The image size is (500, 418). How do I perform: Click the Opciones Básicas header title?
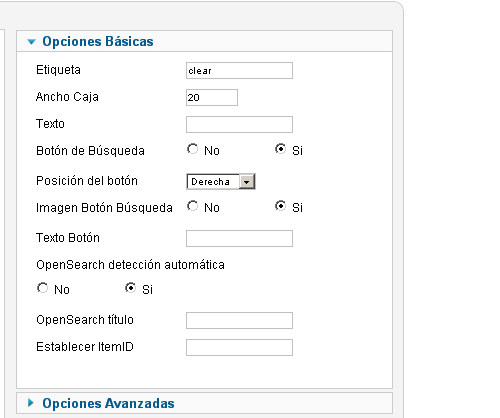[98, 41]
